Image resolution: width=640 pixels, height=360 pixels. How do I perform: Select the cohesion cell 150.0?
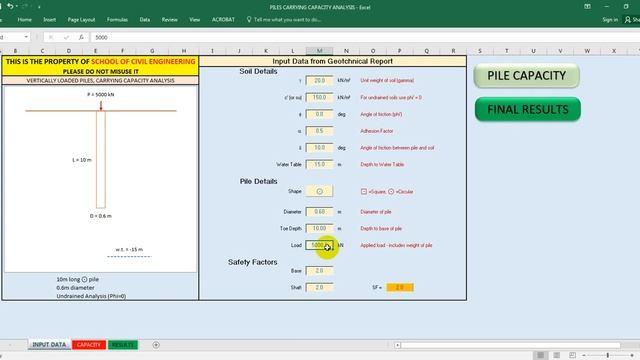click(x=319, y=98)
